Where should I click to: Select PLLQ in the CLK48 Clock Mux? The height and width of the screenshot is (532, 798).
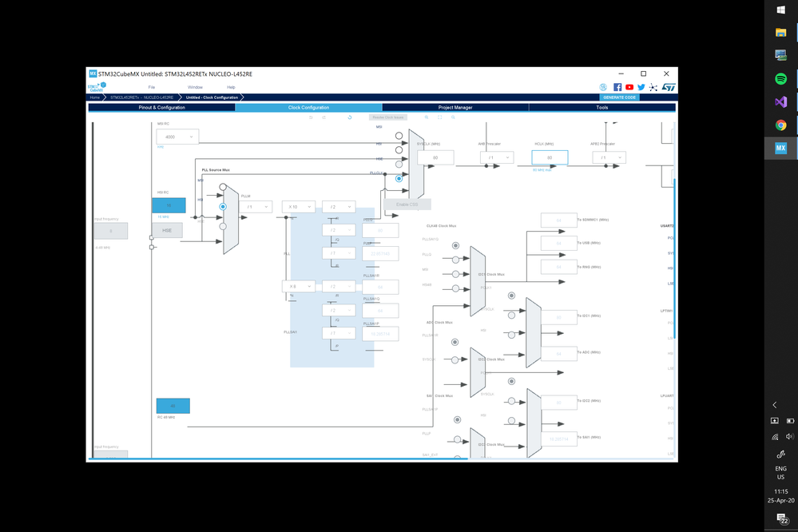(456, 260)
